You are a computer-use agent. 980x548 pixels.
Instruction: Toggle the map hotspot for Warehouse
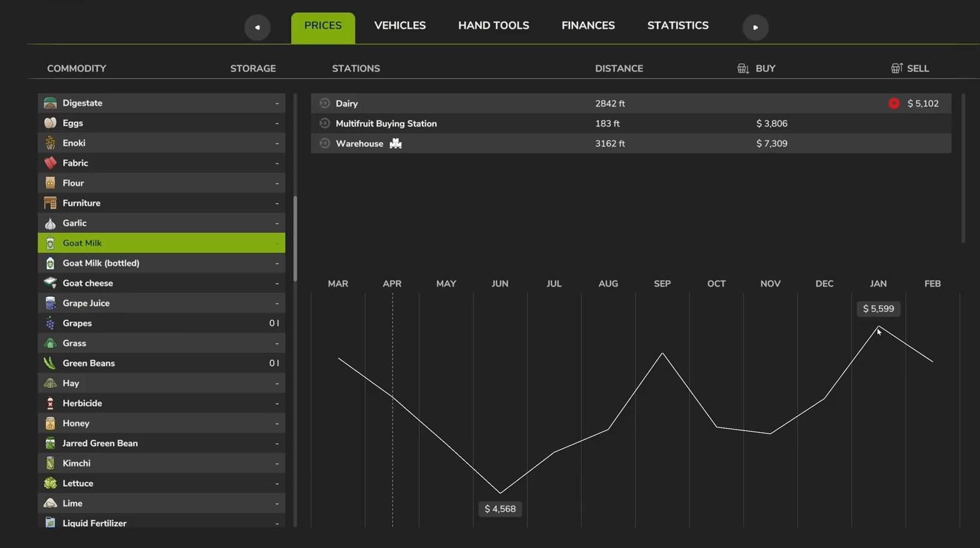click(324, 143)
